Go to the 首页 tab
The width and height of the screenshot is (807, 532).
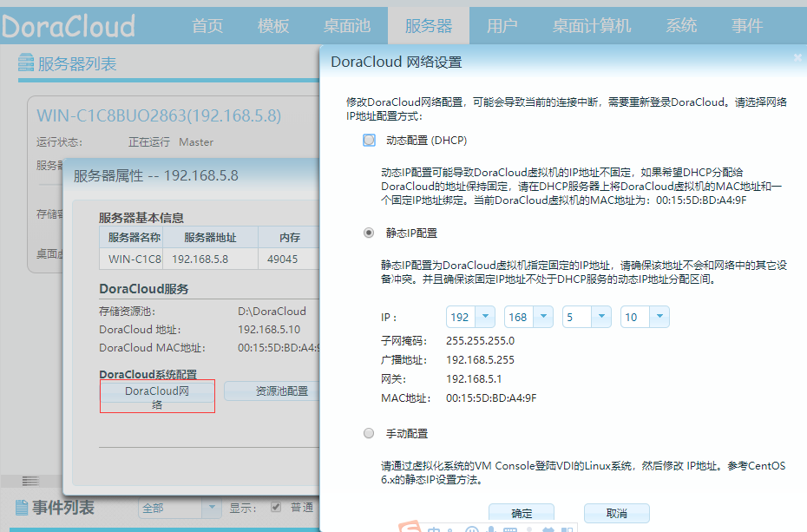207,26
